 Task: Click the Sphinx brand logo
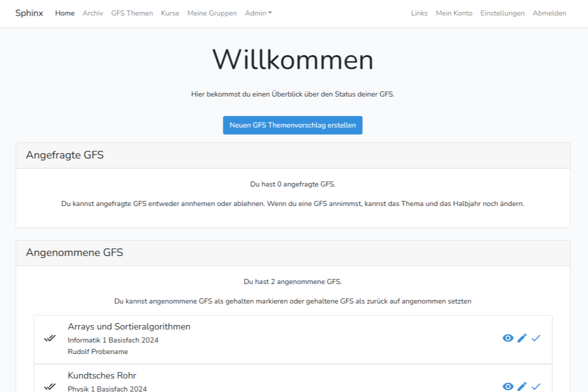coord(29,13)
